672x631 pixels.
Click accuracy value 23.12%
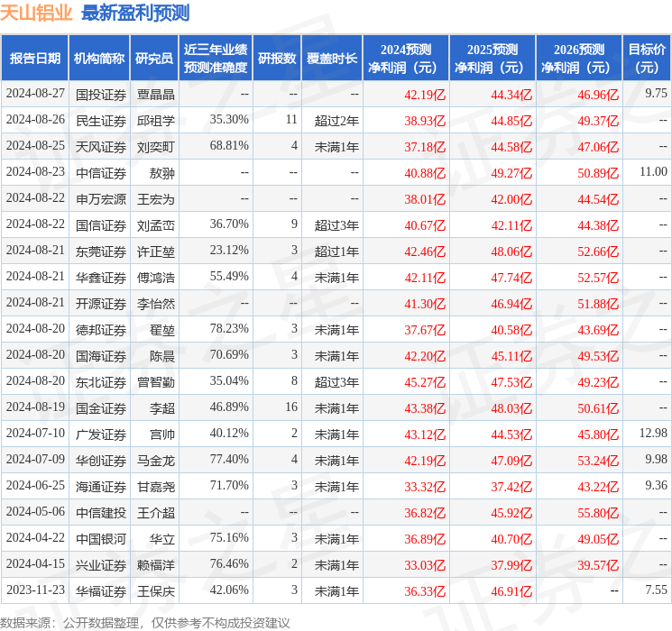[229, 251]
